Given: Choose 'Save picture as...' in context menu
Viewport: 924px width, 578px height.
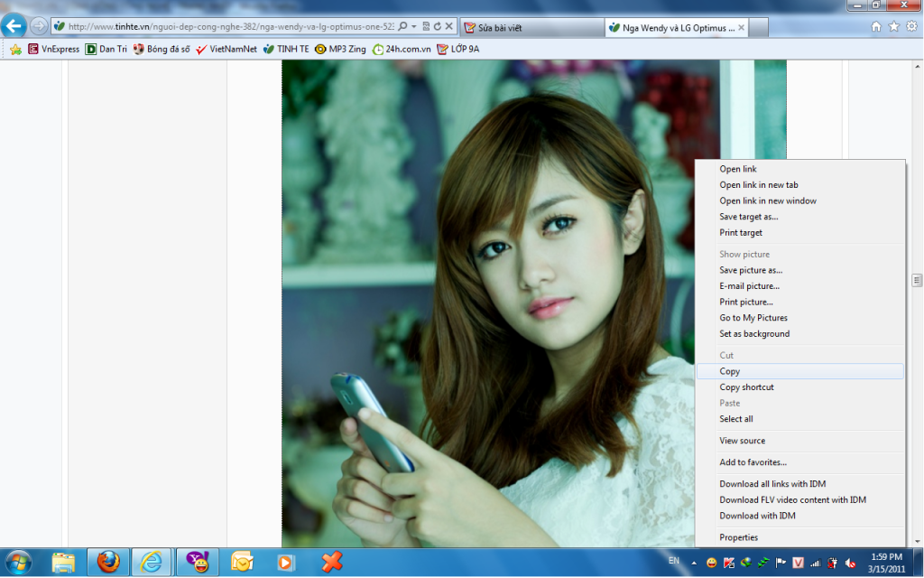Looking at the screenshot, I should pos(751,270).
